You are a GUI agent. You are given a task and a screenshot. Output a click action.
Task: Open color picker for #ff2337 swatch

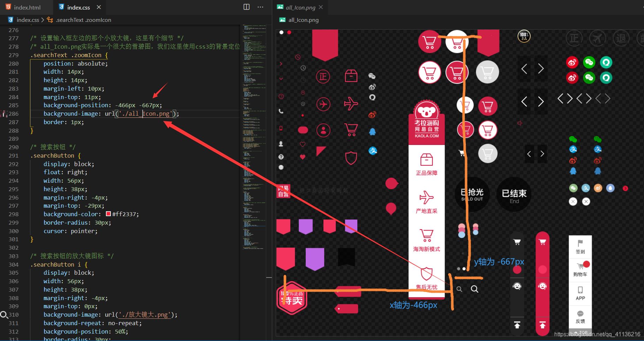(x=108, y=214)
